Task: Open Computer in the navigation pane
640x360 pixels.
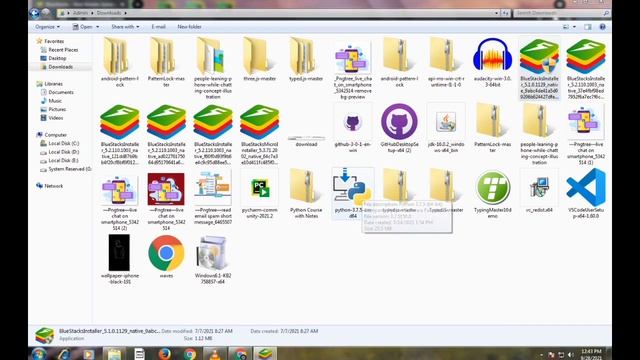Action: (x=56, y=135)
